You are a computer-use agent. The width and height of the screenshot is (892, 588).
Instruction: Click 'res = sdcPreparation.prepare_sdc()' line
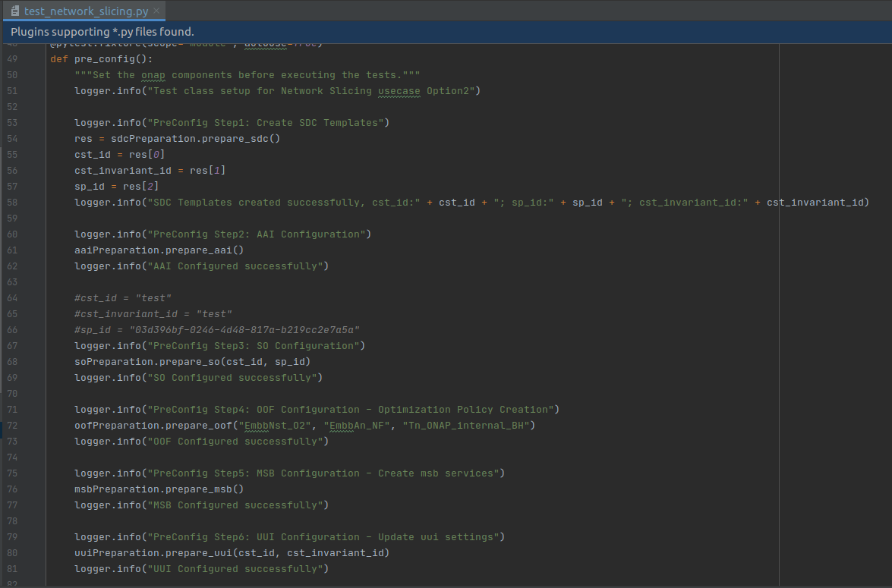tap(178, 139)
